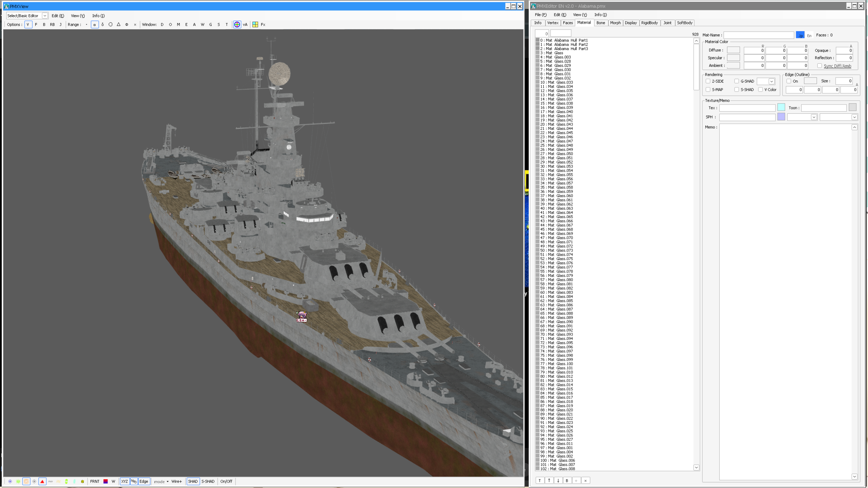Click the FRNT front view button
Screen dimensions: 868x488
[95, 481]
